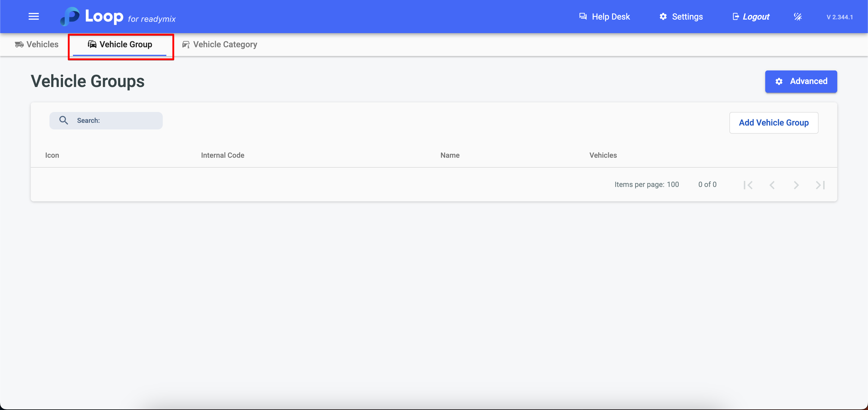
Task: Go to the first page of results
Action: pyautogui.click(x=748, y=185)
